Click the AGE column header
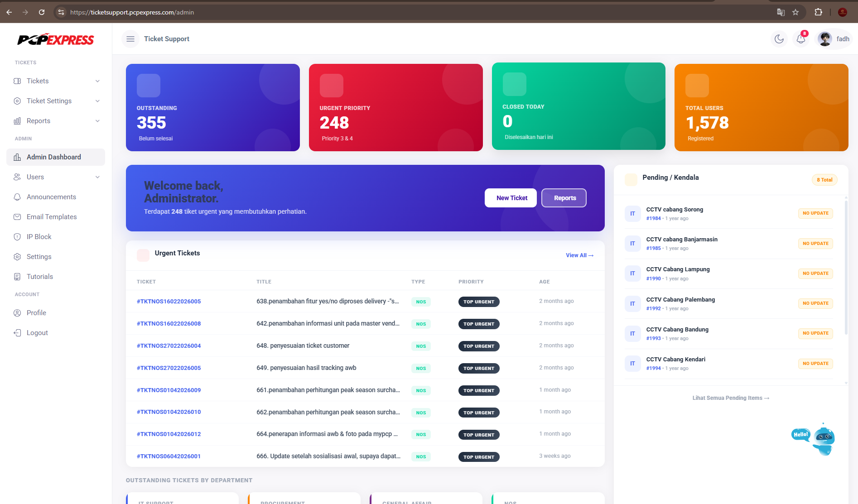The image size is (858, 504). (544, 282)
